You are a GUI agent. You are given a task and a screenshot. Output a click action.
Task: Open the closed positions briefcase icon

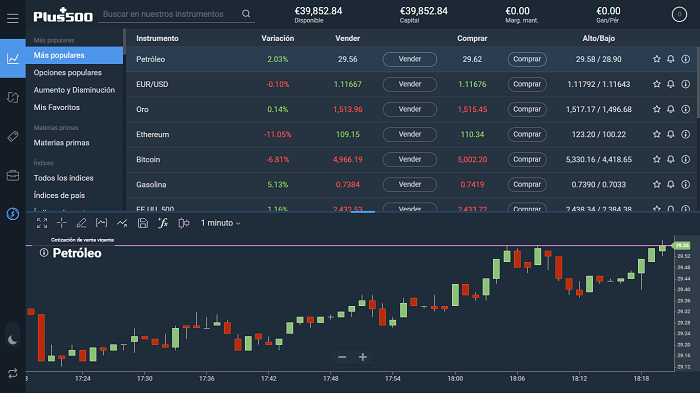click(12, 176)
